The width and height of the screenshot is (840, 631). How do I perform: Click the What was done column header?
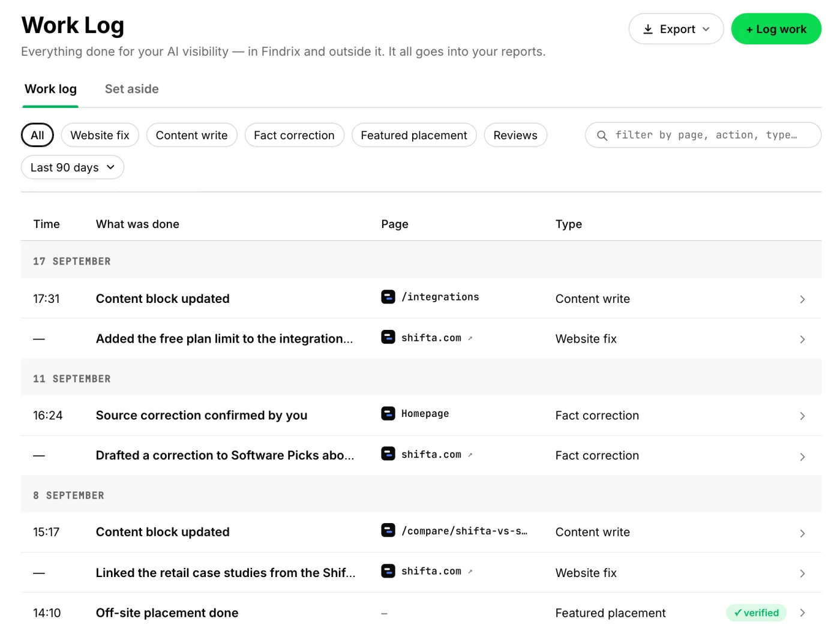pos(137,224)
